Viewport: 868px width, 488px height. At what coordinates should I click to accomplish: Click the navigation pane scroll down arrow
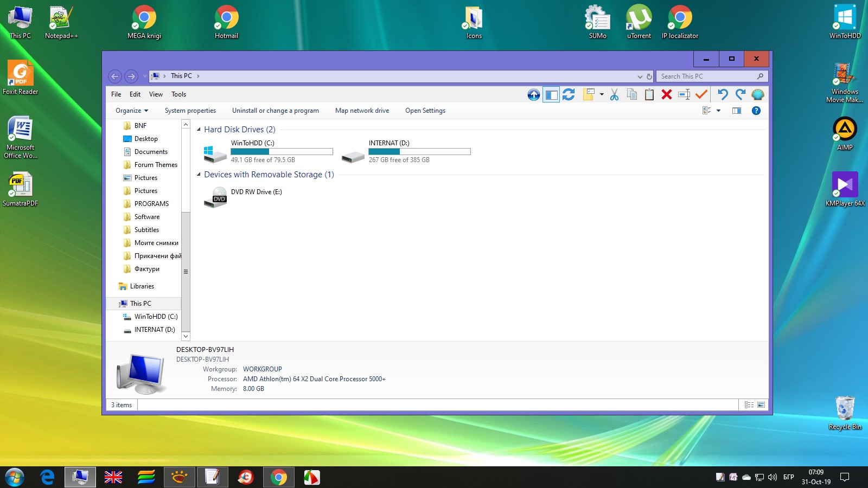[186, 336]
